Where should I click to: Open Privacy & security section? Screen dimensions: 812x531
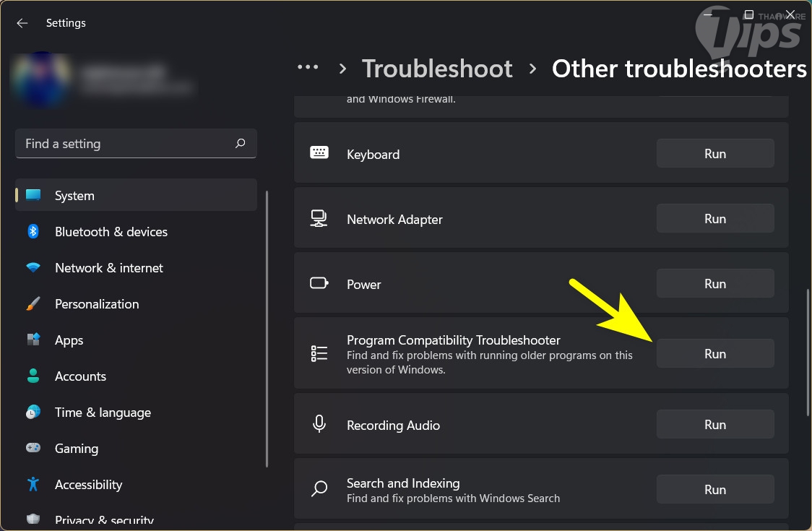point(104,520)
